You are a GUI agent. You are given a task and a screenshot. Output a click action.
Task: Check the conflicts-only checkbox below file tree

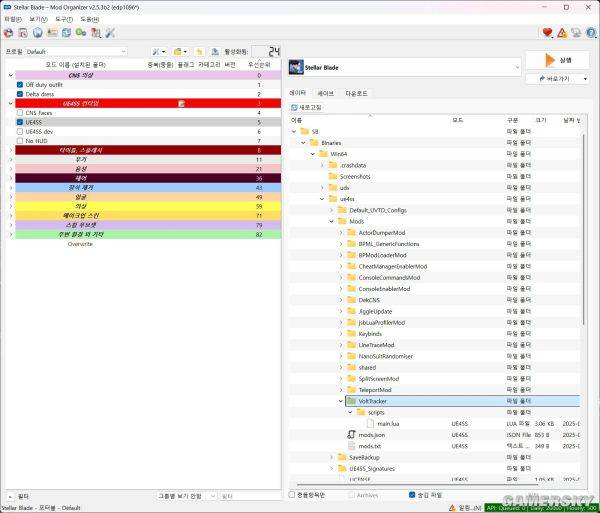292,495
